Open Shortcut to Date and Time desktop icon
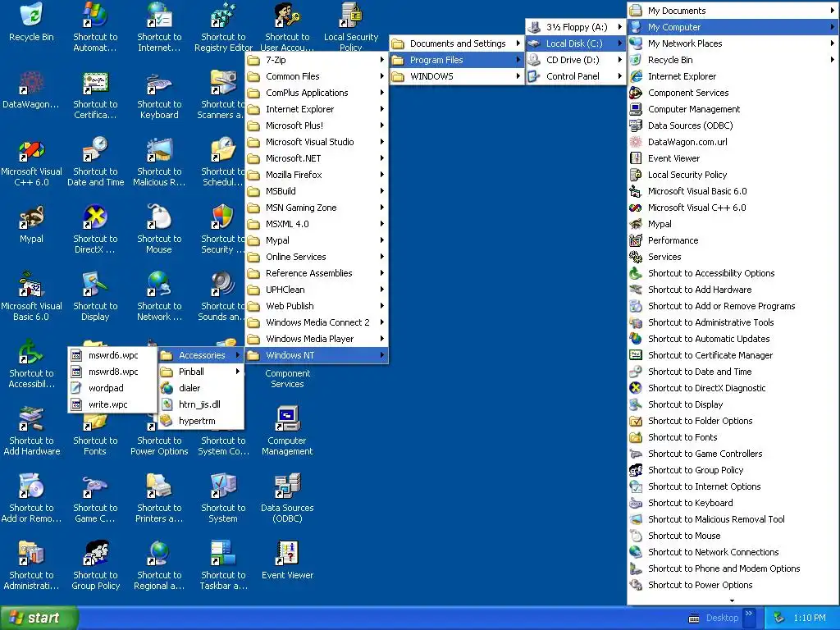 pyautogui.click(x=95, y=163)
